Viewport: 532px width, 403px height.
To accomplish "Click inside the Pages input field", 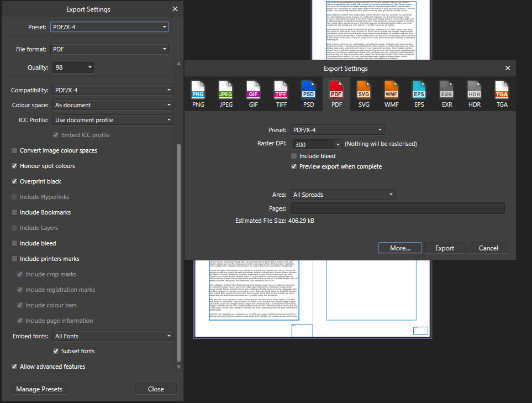I will click(397, 207).
